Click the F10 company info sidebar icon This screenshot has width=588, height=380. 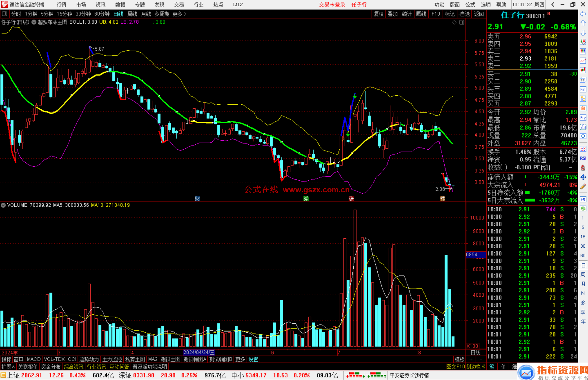(x=583, y=89)
